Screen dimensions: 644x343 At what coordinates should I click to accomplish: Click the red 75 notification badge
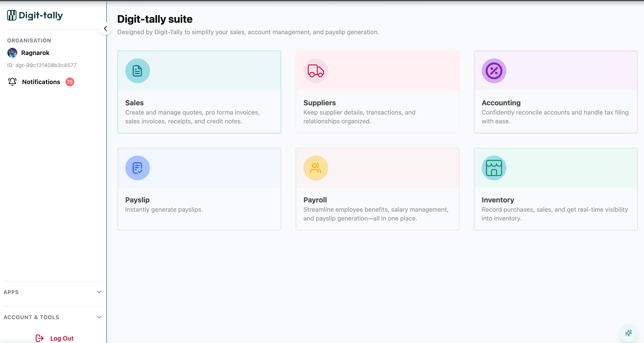pos(70,82)
